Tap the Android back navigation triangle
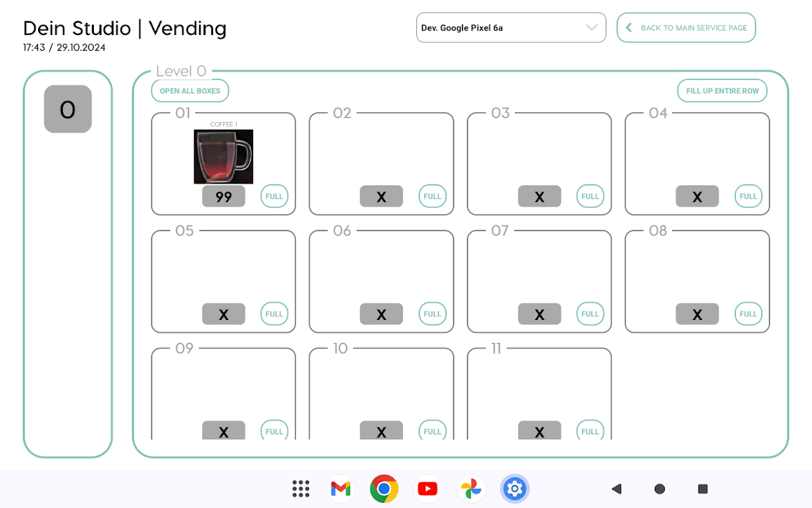812x508 pixels. [x=617, y=489]
